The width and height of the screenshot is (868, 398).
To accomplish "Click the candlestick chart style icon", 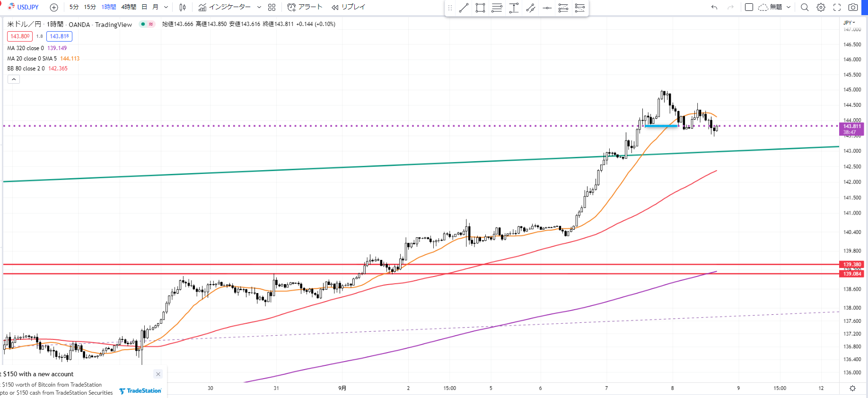I will (183, 7).
